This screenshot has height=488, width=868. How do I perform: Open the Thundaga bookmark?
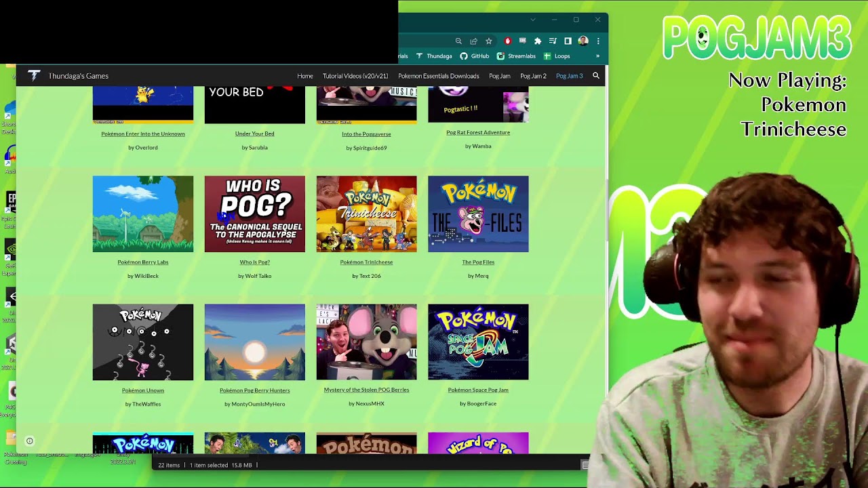(434, 56)
